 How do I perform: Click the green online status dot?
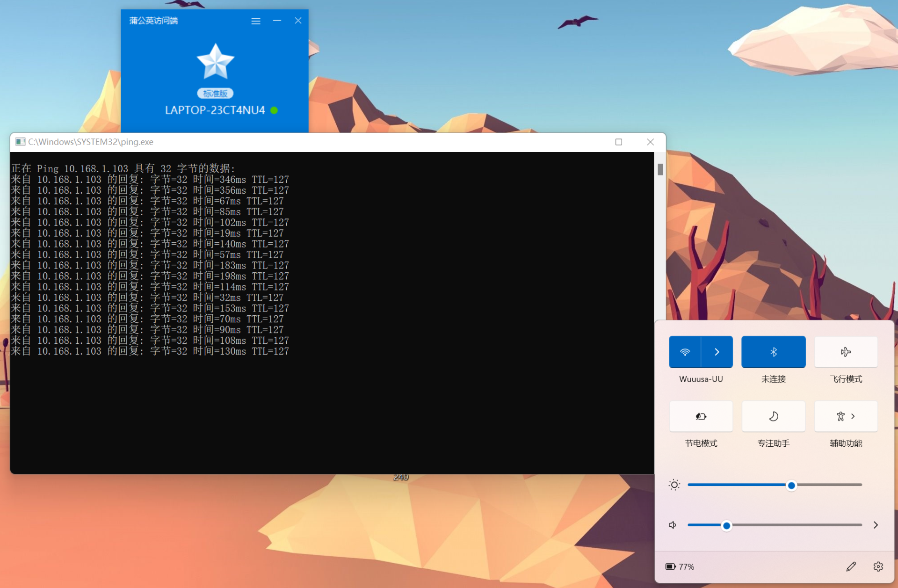(274, 110)
